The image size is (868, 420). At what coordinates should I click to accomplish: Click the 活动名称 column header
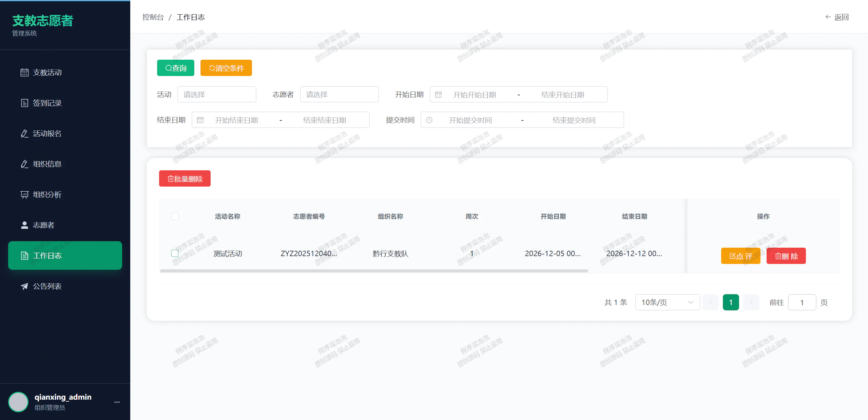228,216
